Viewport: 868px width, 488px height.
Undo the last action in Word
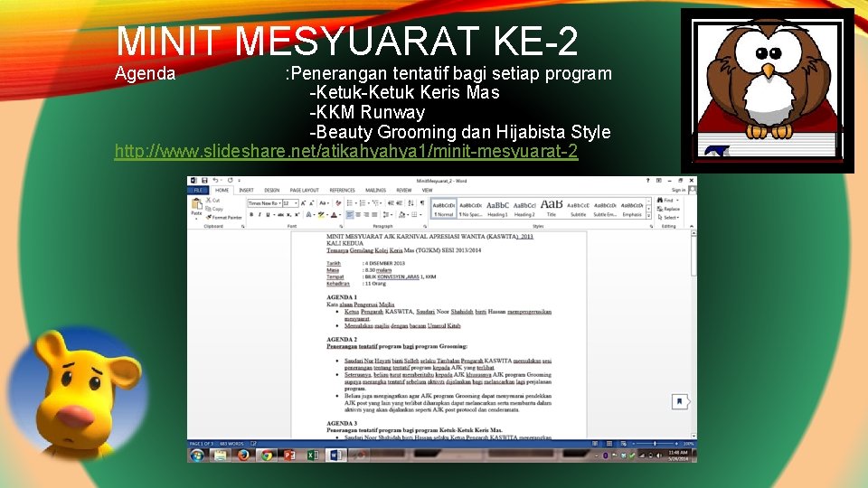[215, 181]
